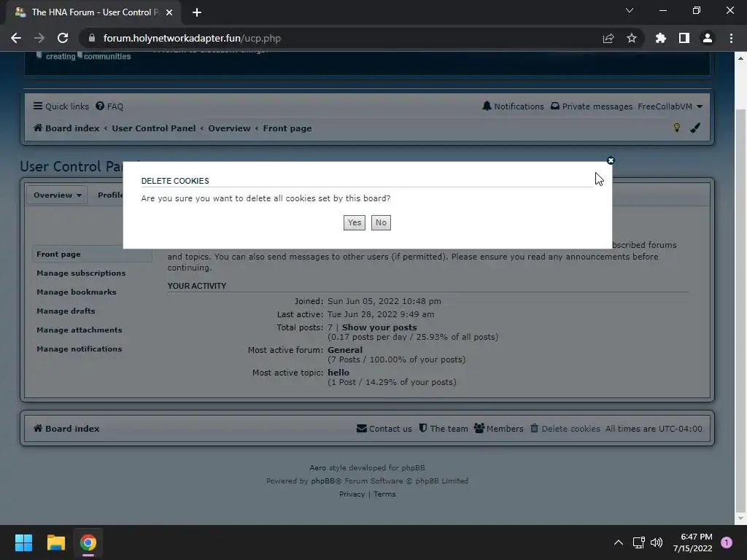747x560 pixels.
Task: Click the Share page icon
Action: pyautogui.click(x=608, y=38)
